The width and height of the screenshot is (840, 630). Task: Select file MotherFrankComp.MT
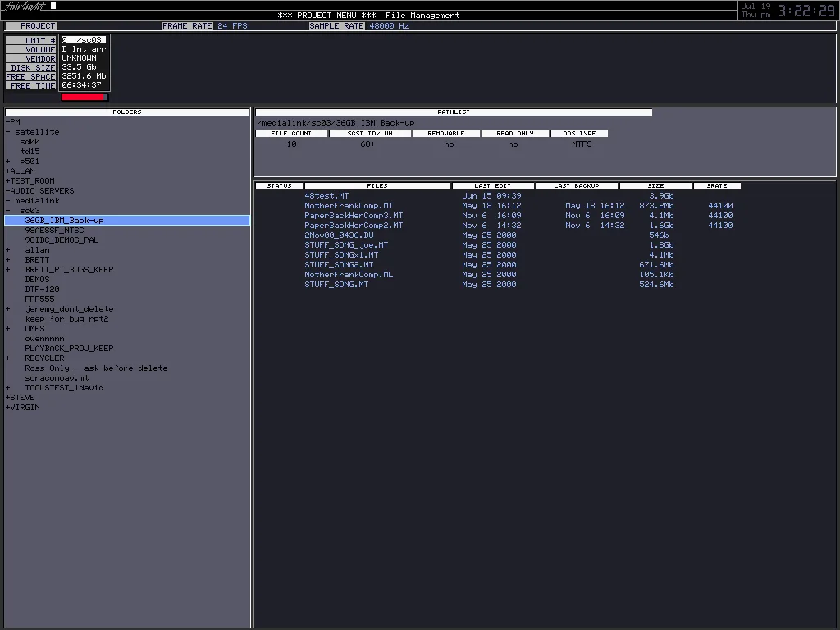pos(349,206)
